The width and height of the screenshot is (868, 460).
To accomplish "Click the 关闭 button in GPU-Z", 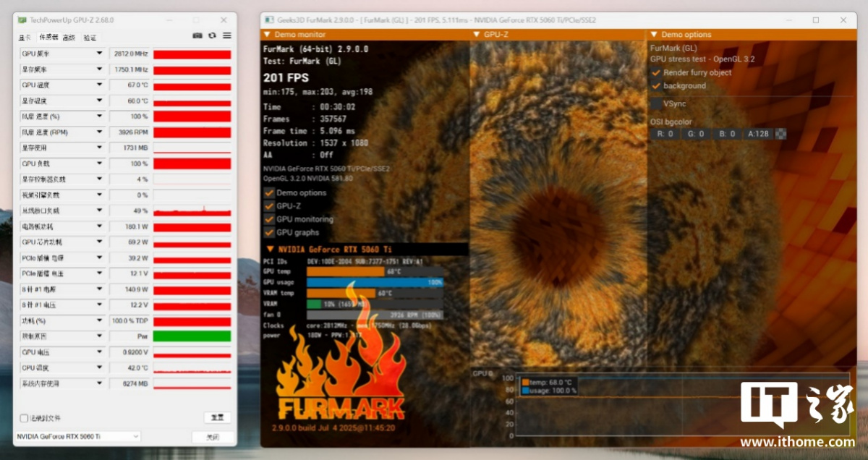I will [x=212, y=437].
